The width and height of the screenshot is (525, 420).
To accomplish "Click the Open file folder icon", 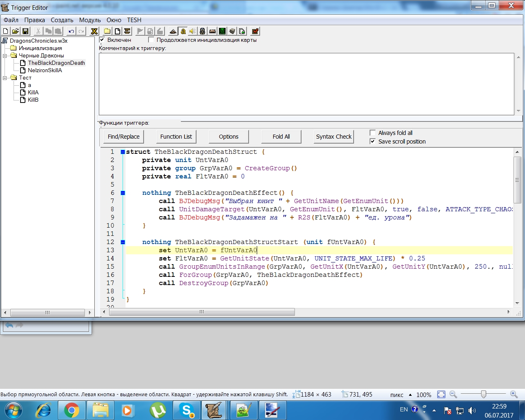I will 16,31.
